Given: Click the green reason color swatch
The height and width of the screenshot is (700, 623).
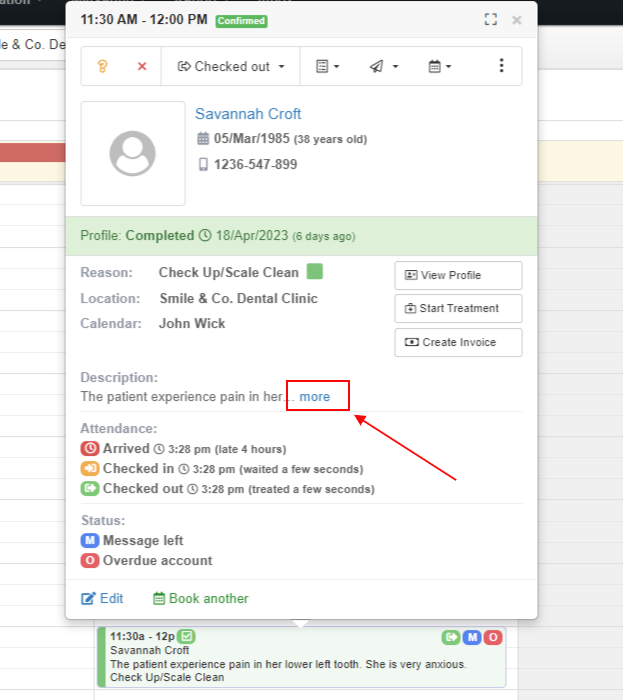Looking at the screenshot, I should click(x=315, y=271).
